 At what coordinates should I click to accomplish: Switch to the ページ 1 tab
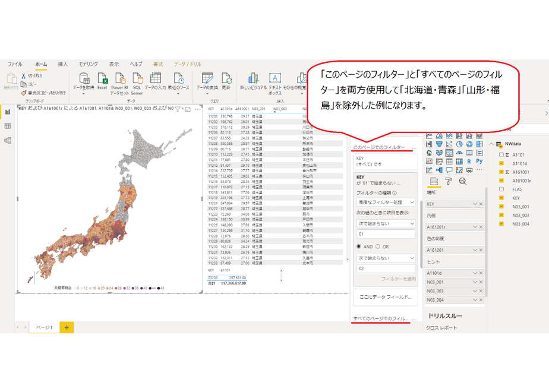coord(44,328)
